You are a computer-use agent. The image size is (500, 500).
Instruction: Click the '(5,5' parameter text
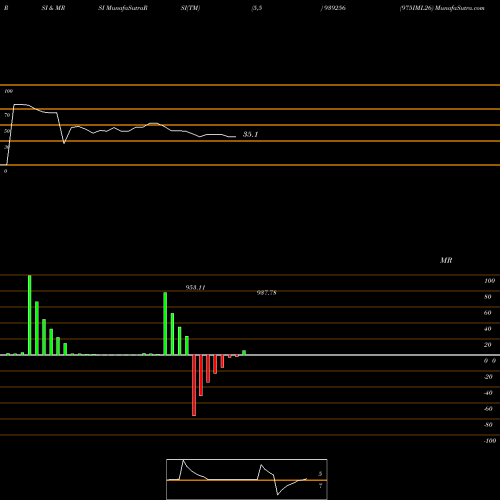[257, 8]
